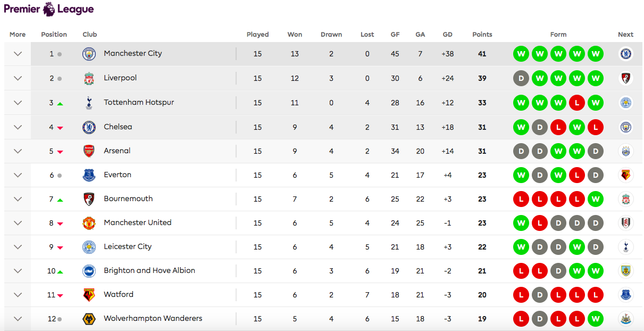Click the Premier League logo

click(49, 9)
